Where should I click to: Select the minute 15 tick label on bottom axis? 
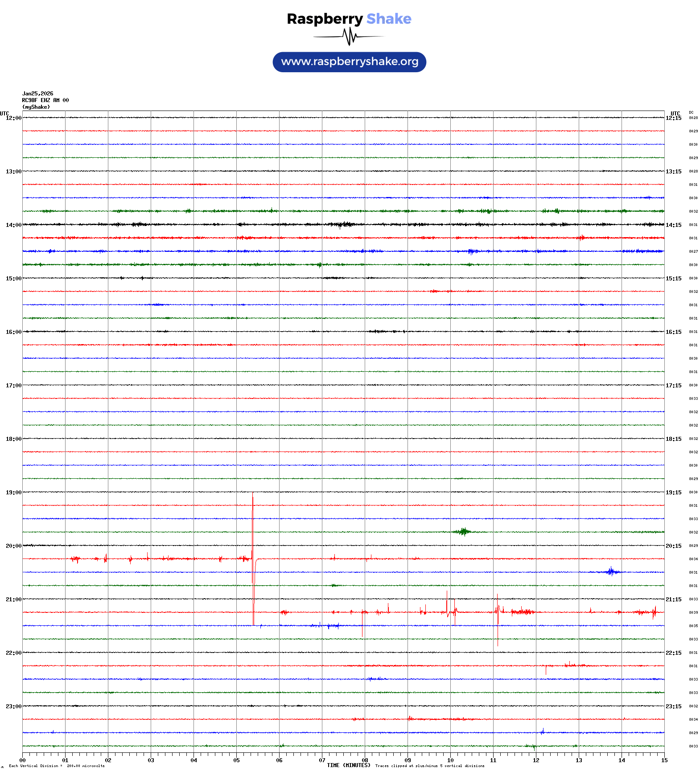tap(664, 760)
